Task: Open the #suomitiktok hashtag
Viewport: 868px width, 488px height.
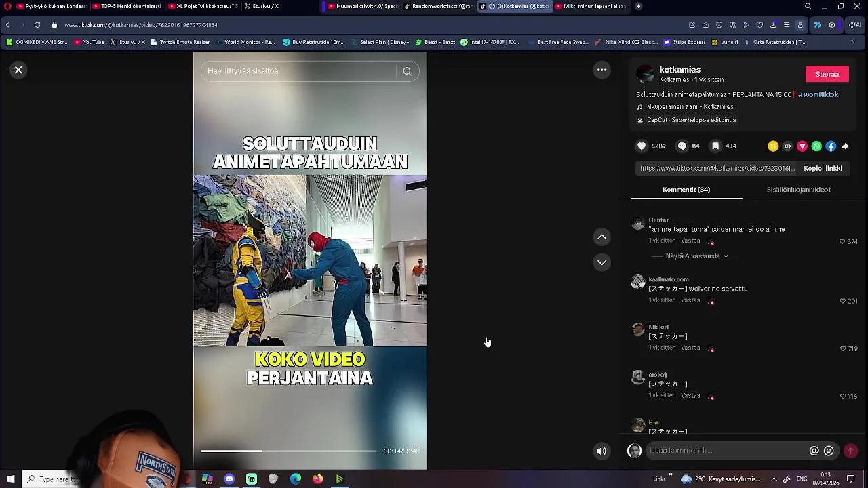Action: coord(818,94)
